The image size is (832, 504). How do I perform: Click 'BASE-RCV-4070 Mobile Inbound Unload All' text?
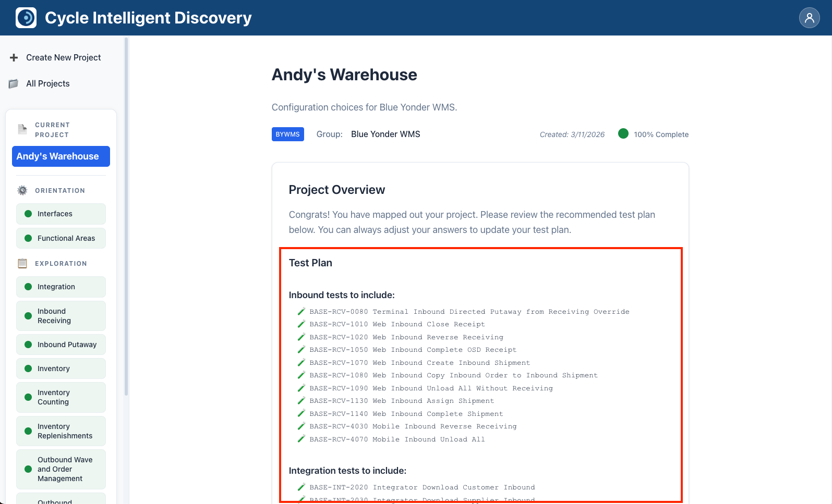[x=397, y=439]
